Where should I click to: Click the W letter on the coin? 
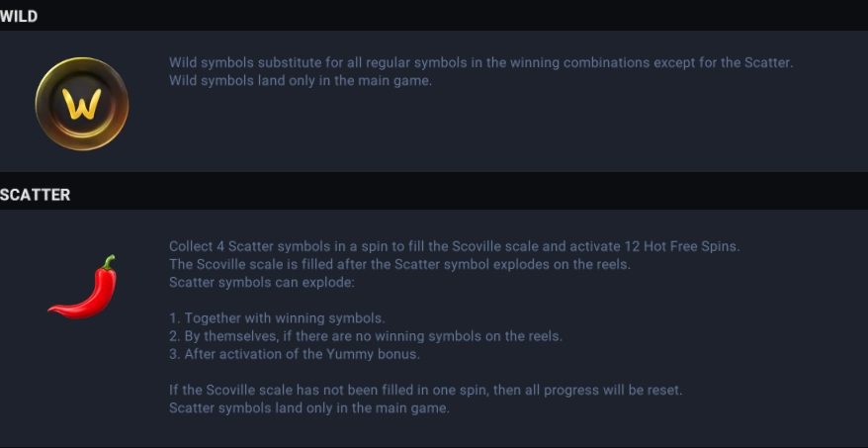tap(82, 105)
